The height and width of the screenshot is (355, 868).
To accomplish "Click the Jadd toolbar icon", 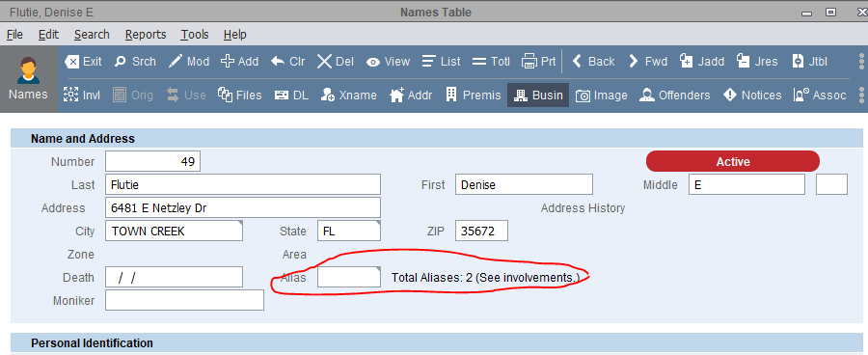I will tap(687, 61).
